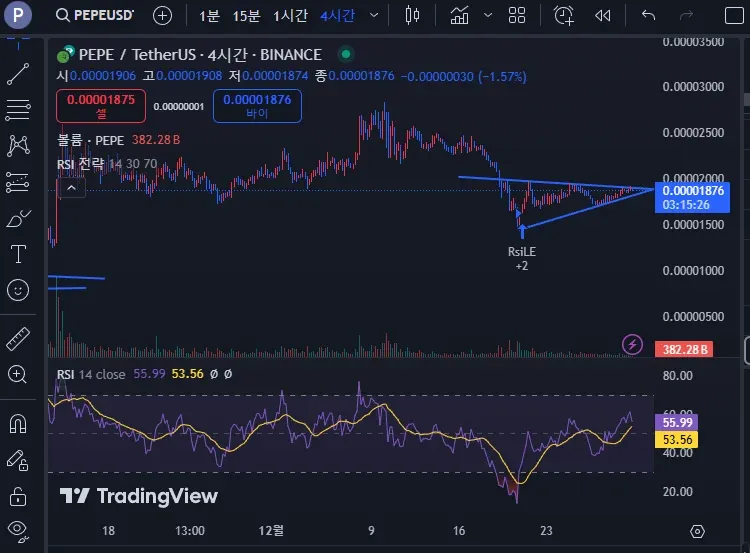Open layout setup square icon

tap(734, 15)
